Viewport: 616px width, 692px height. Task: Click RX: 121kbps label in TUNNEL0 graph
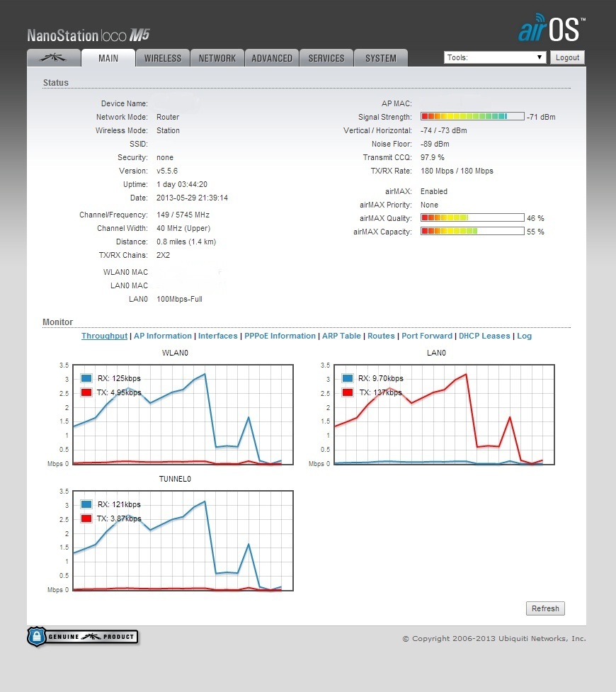coord(119,504)
